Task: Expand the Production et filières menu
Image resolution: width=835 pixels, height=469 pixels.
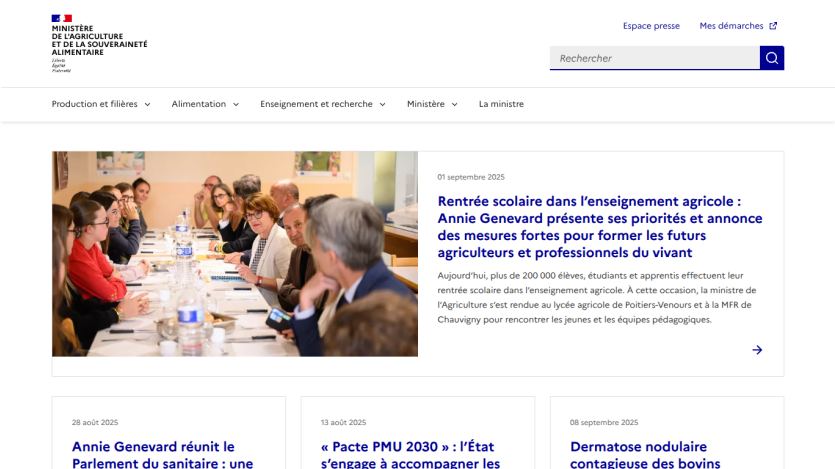Action: (x=101, y=104)
